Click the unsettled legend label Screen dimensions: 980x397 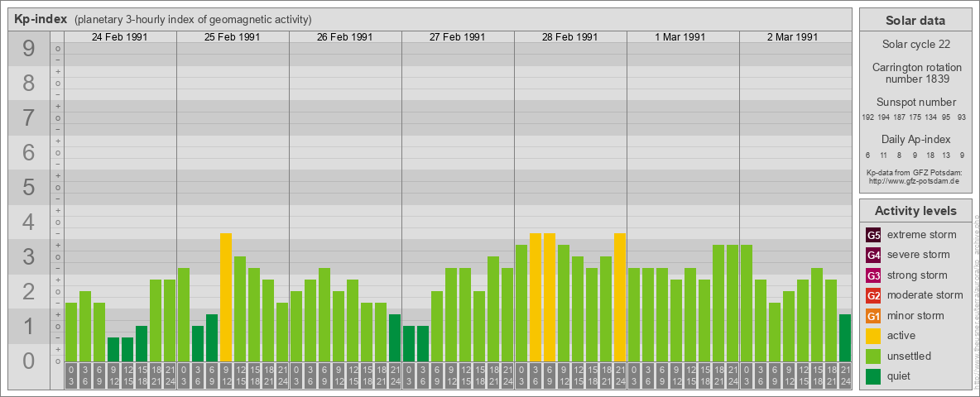pyautogui.click(x=910, y=356)
